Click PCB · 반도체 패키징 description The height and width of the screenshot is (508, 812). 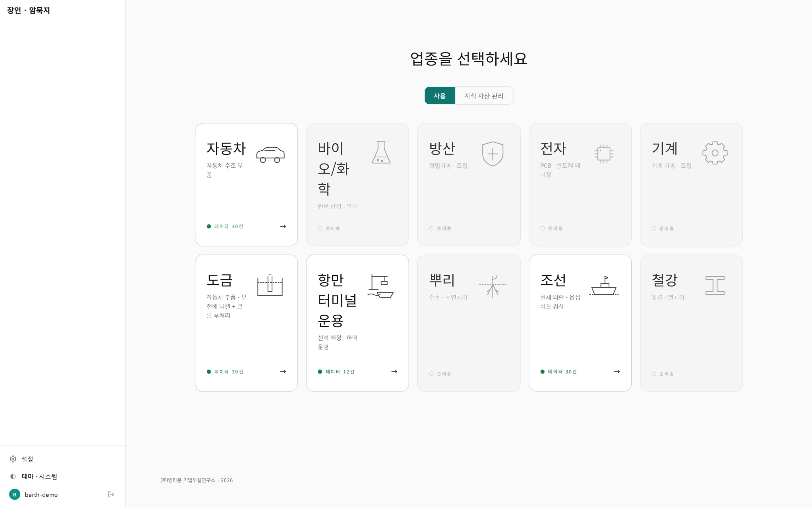(560, 170)
